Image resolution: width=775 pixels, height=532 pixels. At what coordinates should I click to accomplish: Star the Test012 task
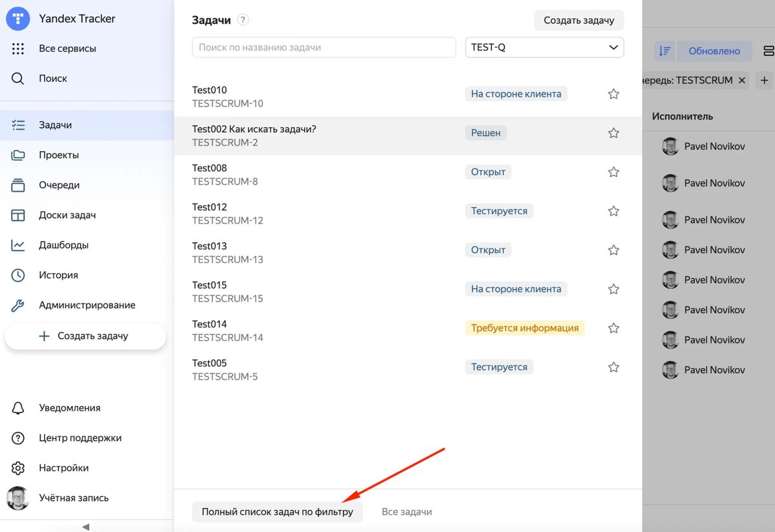tap(614, 211)
